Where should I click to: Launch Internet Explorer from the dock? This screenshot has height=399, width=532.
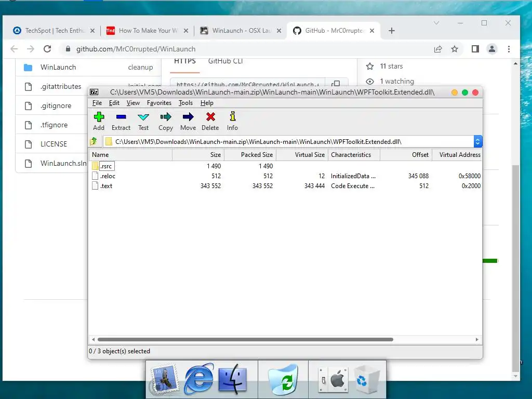pos(199,379)
